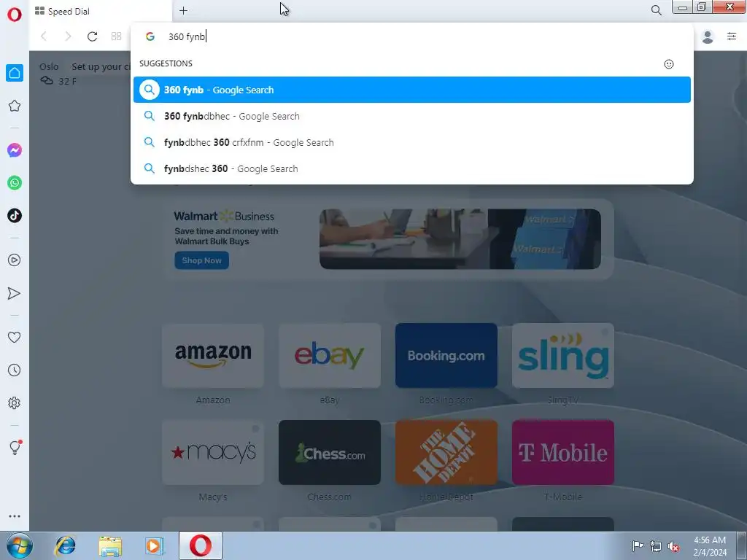Go to Opera sidebar Home icon
The width and height of the screenshot is (747, 560).
click(15, 73)
